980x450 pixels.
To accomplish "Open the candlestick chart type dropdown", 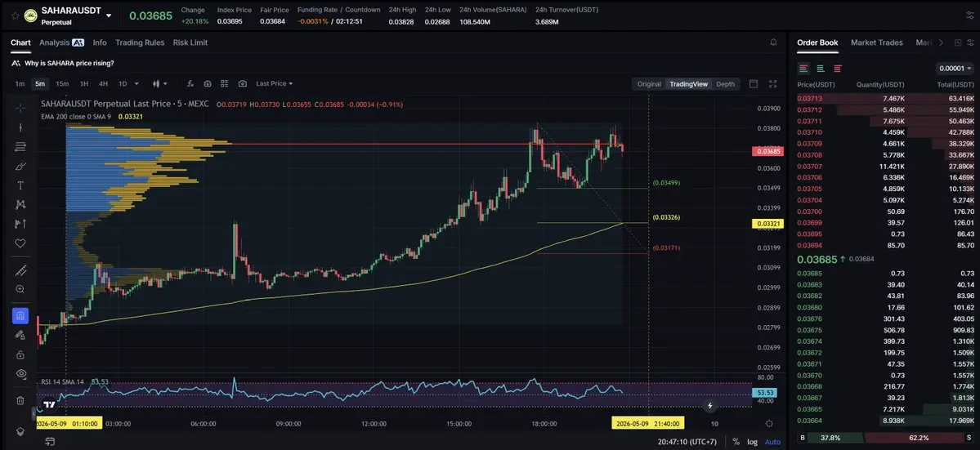I will point(161,83).
